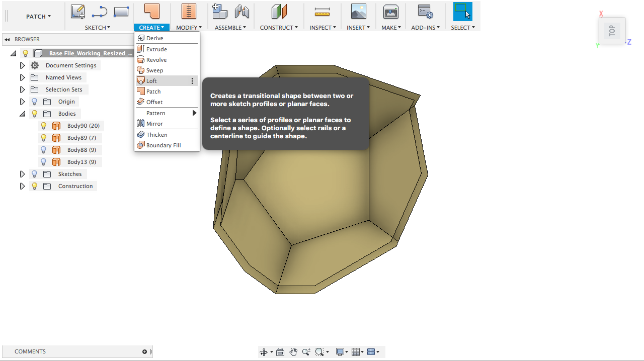
Task: Choose Sweep from Create menu
Action: (167, 70)
